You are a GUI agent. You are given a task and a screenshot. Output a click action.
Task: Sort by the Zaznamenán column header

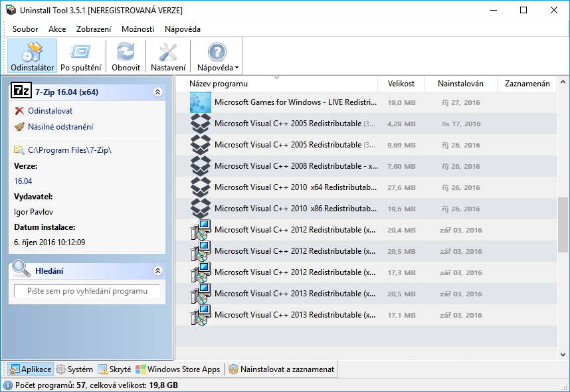527,84
